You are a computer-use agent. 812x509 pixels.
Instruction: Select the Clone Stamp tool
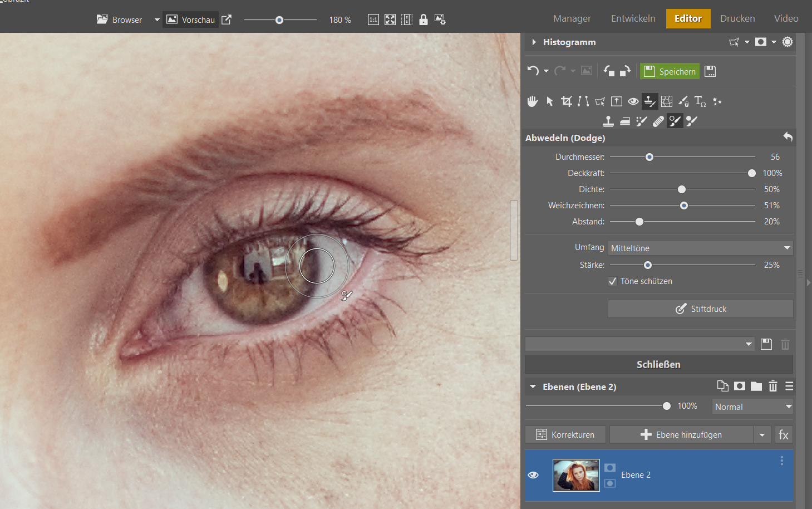[608, 121]
